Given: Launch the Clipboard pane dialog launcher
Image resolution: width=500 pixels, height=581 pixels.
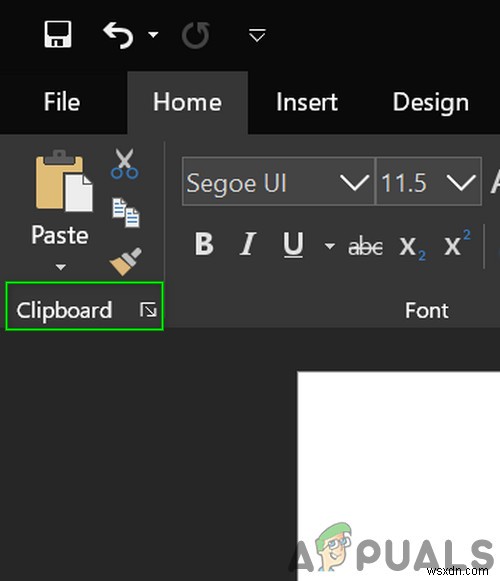Looking at the screenshot, I should point(148,310).
